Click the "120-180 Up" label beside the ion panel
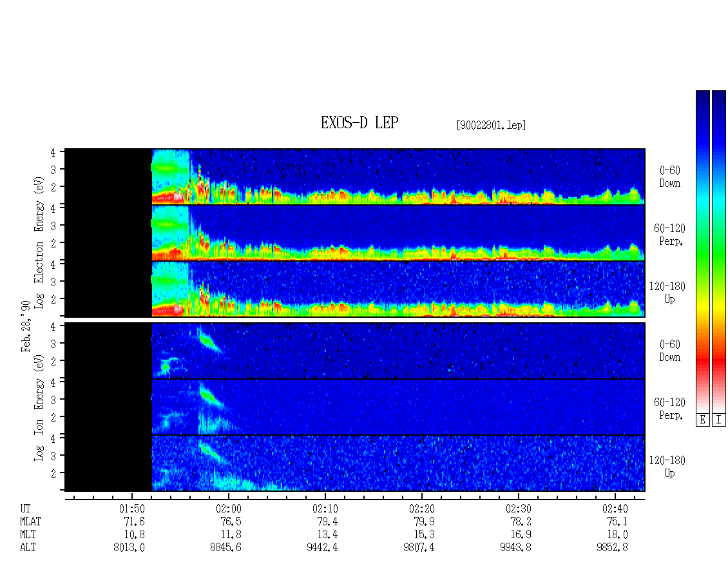 point(667,467)
